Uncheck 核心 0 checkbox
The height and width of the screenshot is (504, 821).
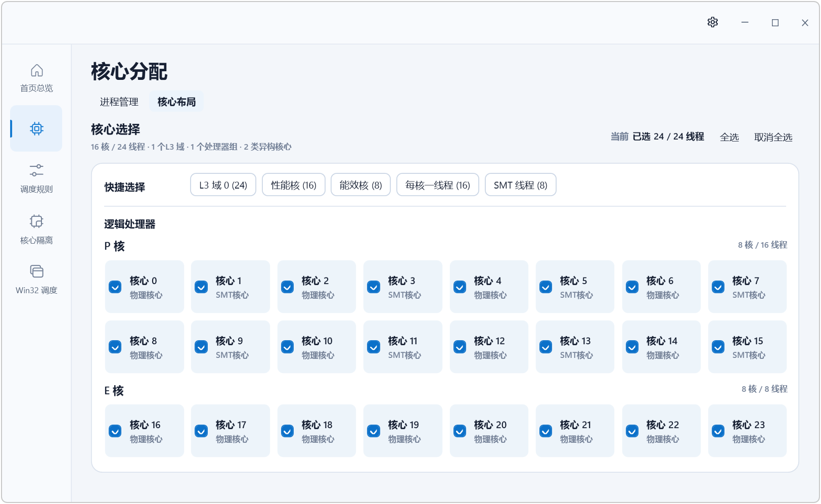coord(115,287)
